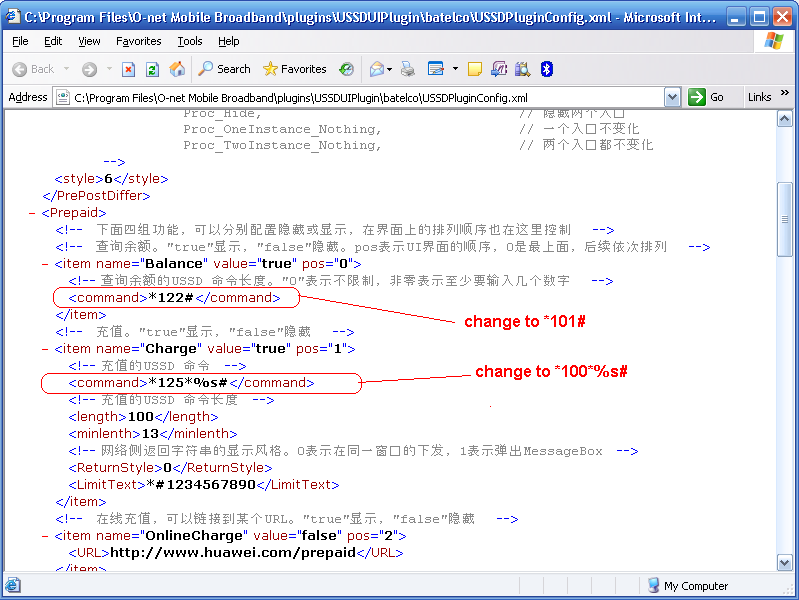Image resolution: width=799 pixels, height=600 pixels.
Task: Click the huawei.com/prepaid URL text
Action: [232, 553]
